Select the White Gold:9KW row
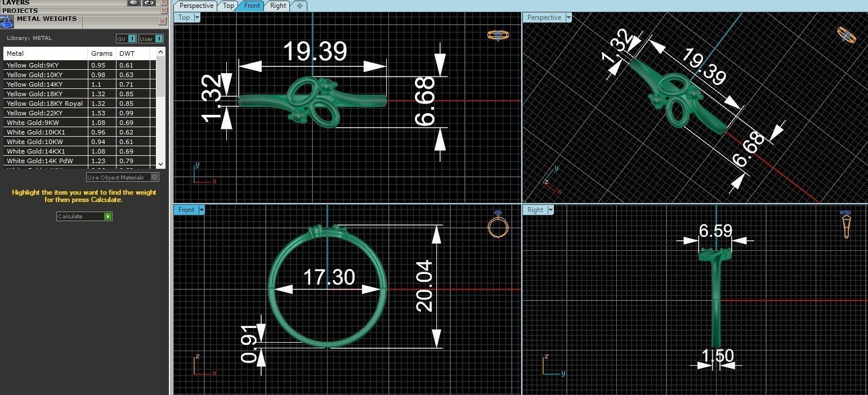Screen dimensions: 868x395 coord(79,123)
